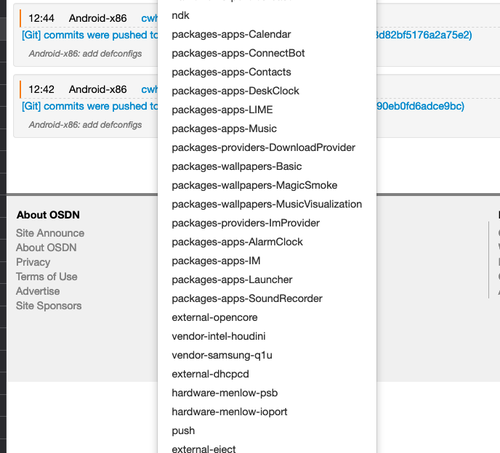Choose packages-apps-Calendar in the list

click(x=267, y=34)
